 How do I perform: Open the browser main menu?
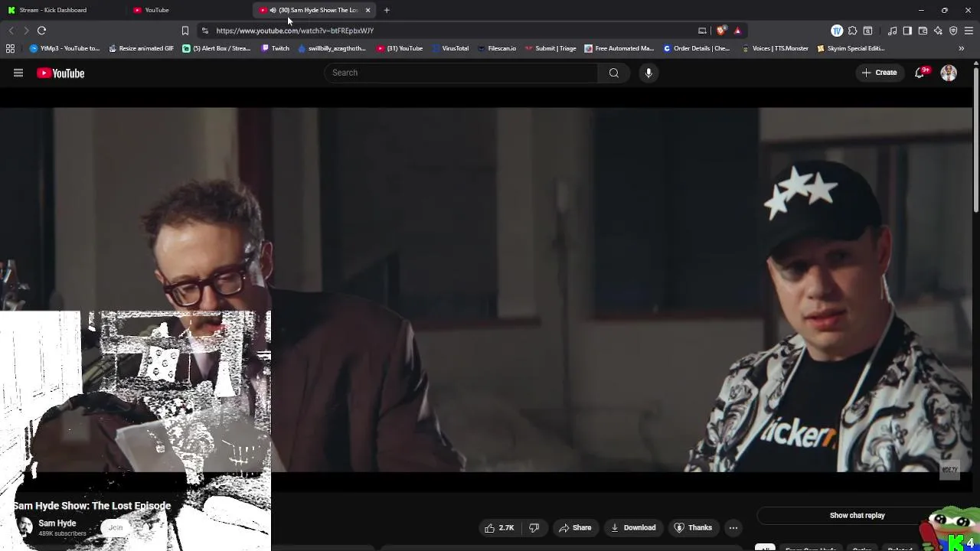coord(969,31)
